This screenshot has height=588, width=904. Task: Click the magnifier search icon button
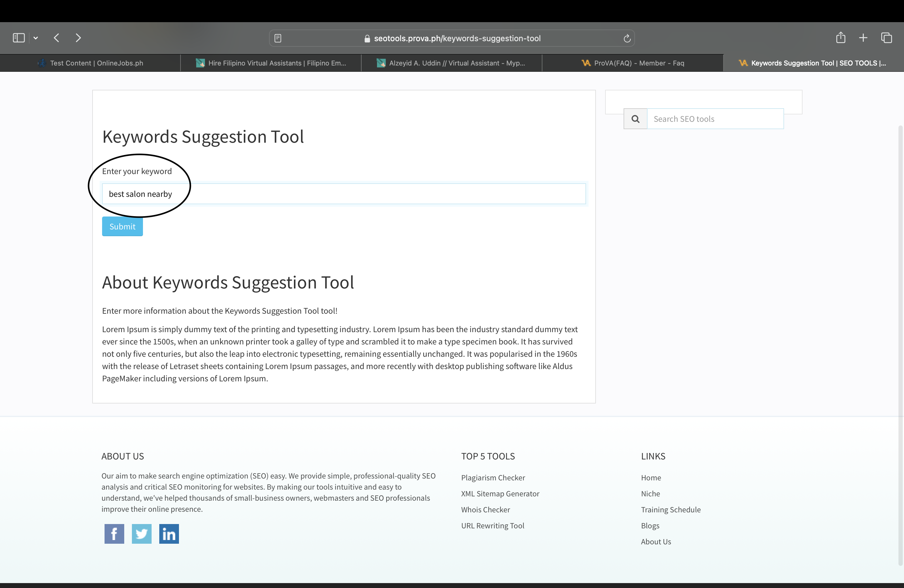tap(636, 119)
